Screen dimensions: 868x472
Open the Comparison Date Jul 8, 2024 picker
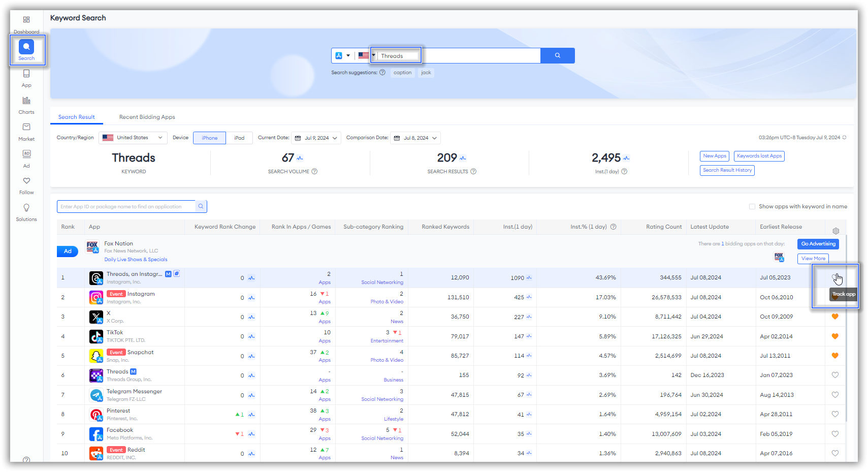coord(415,138)
